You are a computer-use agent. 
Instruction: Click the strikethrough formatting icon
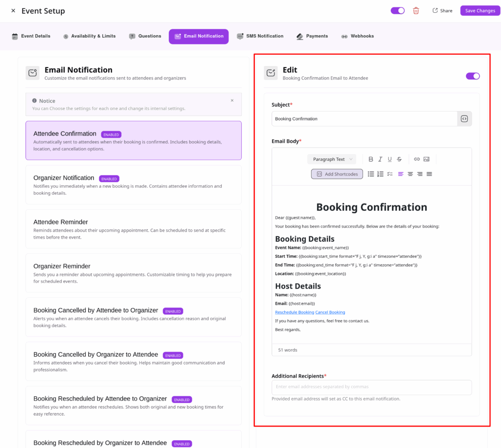[399, 159]
